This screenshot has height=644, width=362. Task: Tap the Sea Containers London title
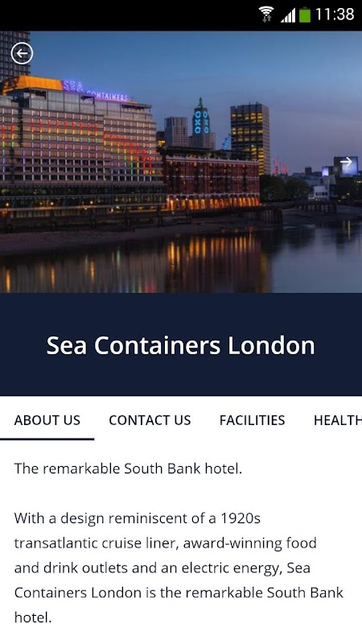[180, 345]
